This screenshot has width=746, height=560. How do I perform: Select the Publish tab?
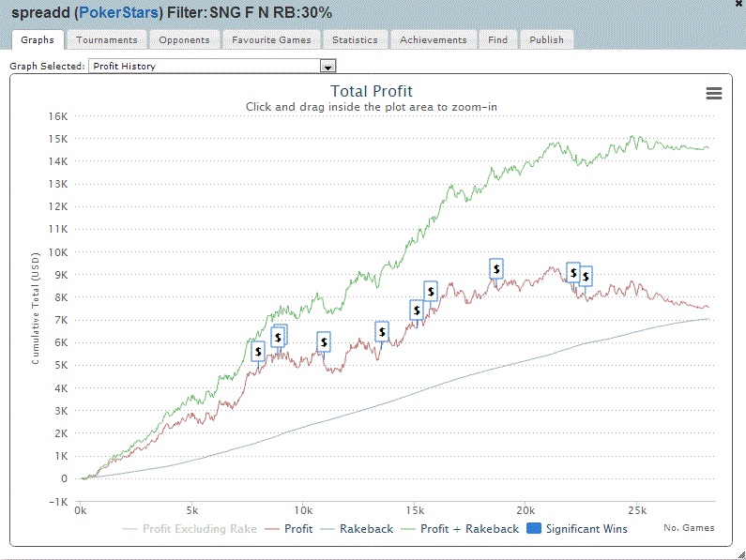coord(546,40)
